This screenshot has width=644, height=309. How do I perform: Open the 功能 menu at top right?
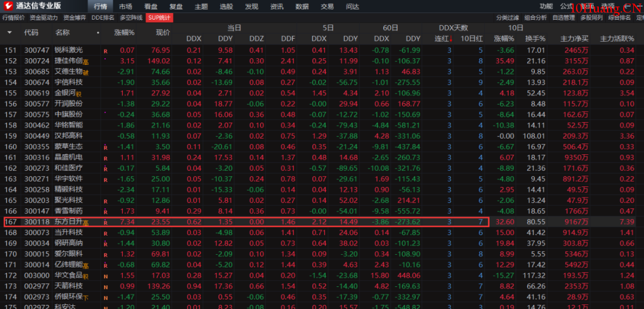click(x=546, y=6)
